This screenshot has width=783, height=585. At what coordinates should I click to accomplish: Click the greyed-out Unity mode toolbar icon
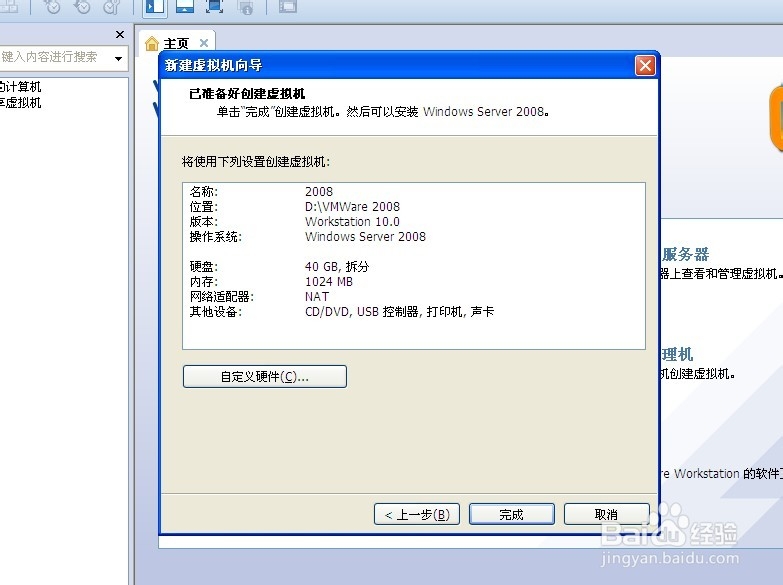coord(246,6)
